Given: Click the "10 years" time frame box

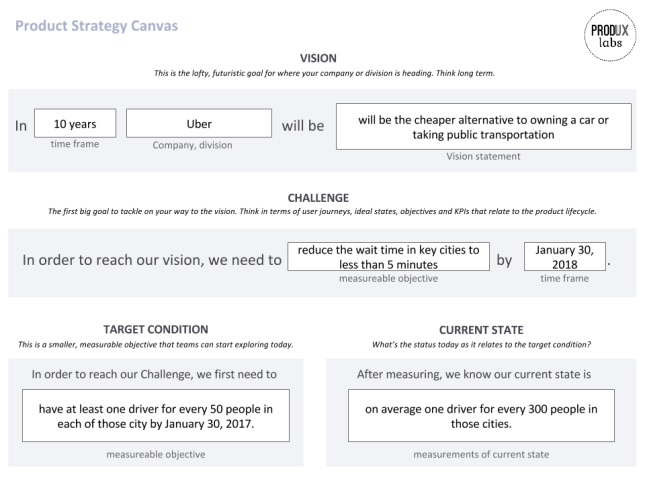Looking at the screenshot, I should point(73,122).
